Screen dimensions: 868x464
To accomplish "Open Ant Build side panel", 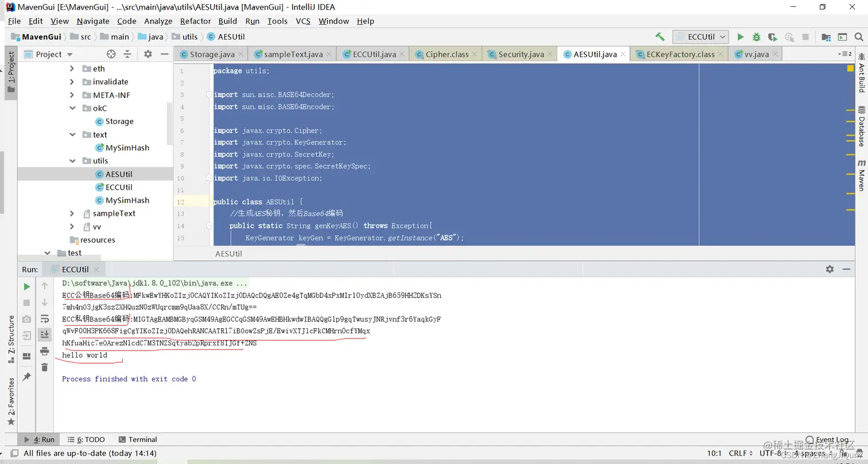I will (862, 73).
